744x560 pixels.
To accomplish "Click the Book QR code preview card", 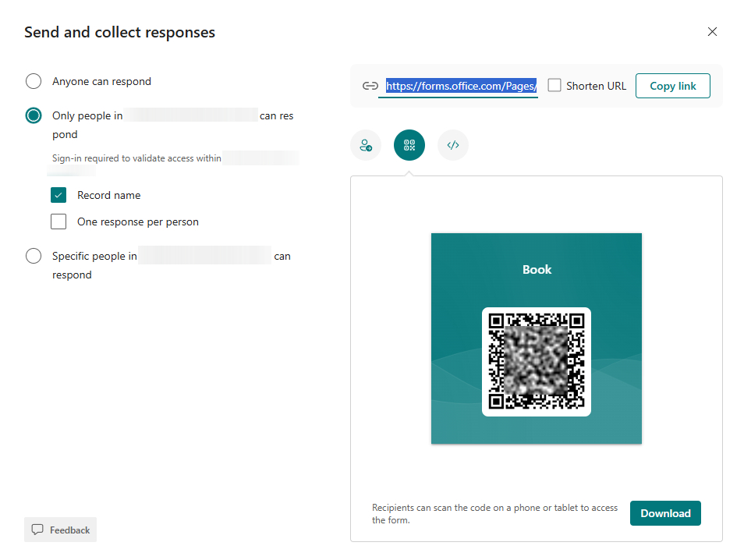I will 537,338.
